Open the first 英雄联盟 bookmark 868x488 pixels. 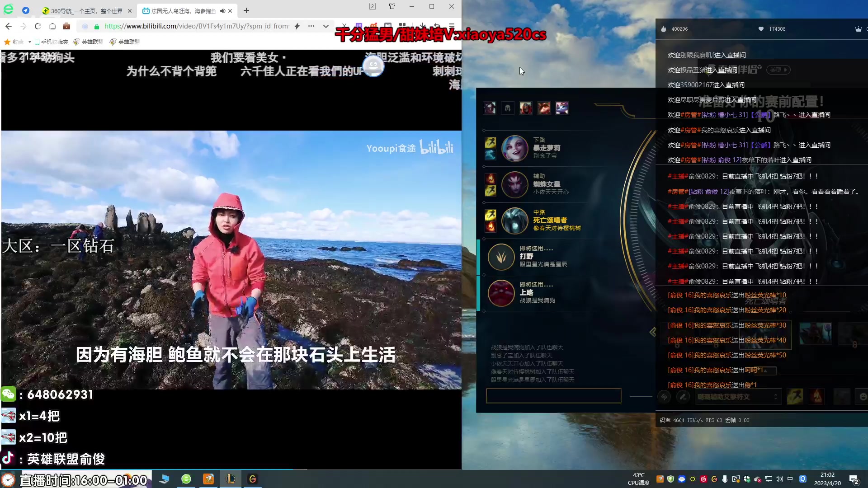coord(88,42)
